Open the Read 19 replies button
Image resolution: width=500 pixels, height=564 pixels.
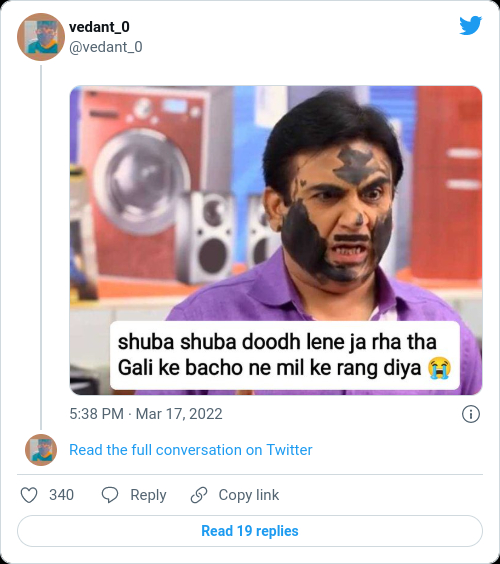(x=250, y=531)
